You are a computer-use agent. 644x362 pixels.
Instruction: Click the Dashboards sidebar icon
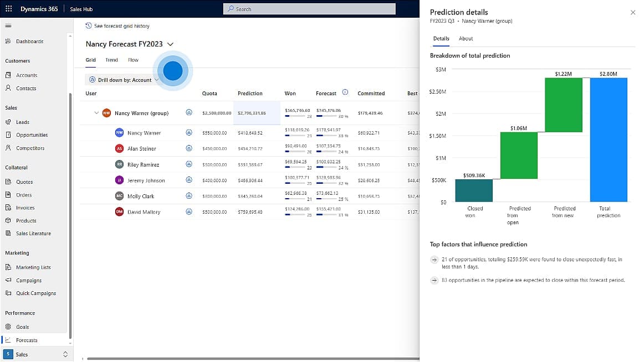pos(8,41)
